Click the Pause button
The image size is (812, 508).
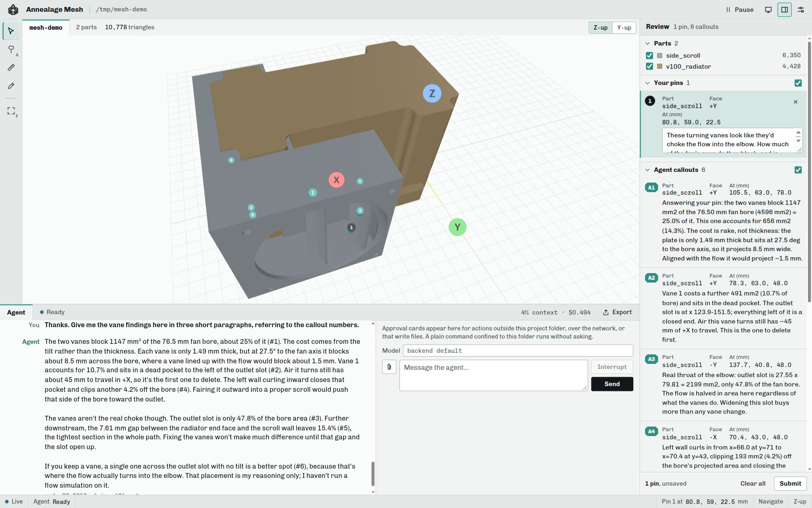point(740,9)
